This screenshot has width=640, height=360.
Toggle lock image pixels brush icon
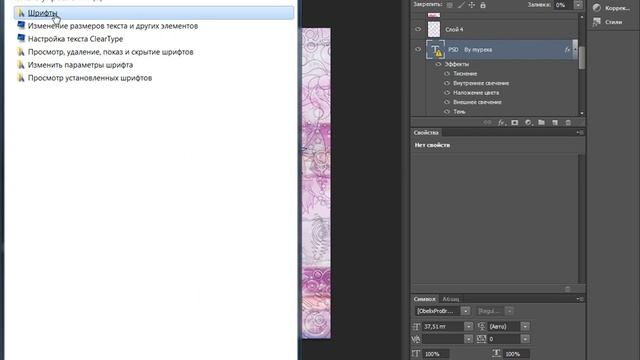tap(461, 5)
